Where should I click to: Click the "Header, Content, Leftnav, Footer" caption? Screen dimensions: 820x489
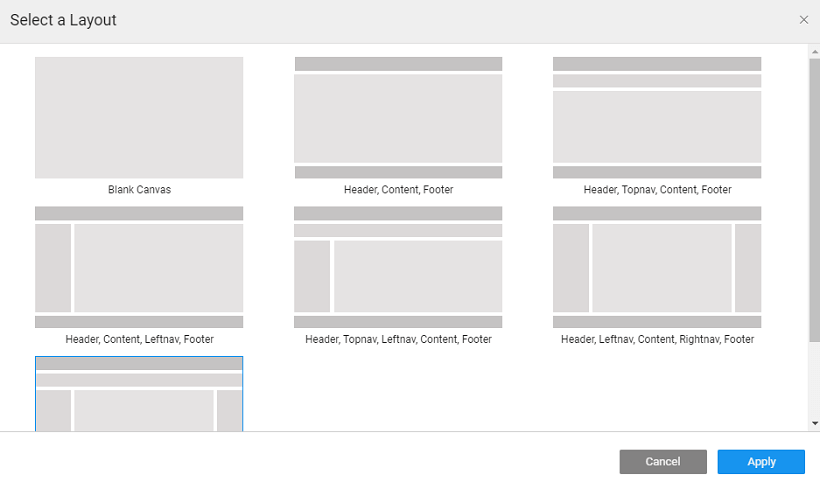click(x=139, y=340)
